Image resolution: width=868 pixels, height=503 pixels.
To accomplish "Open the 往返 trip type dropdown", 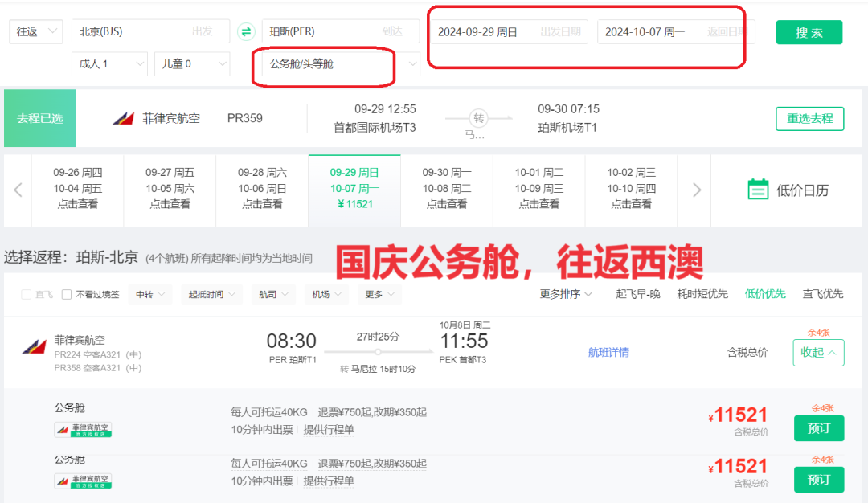I will 36,31.
